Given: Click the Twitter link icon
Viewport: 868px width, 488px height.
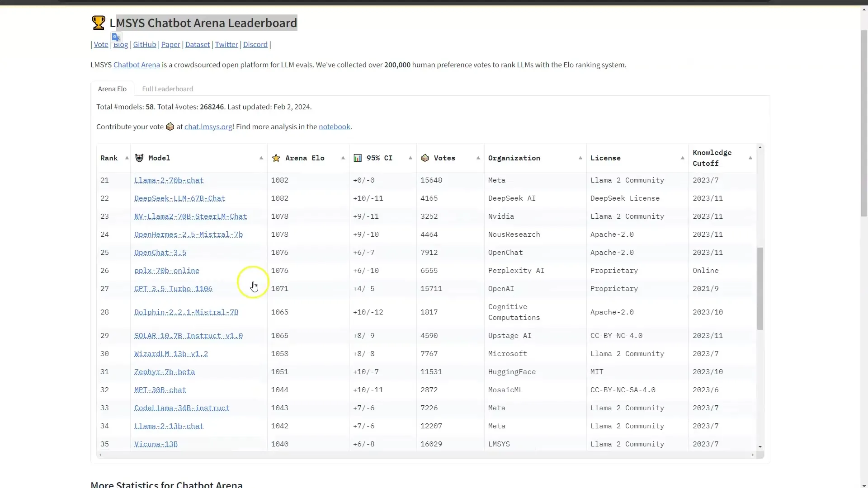Looking at the screenshot, I should [225, 44].
